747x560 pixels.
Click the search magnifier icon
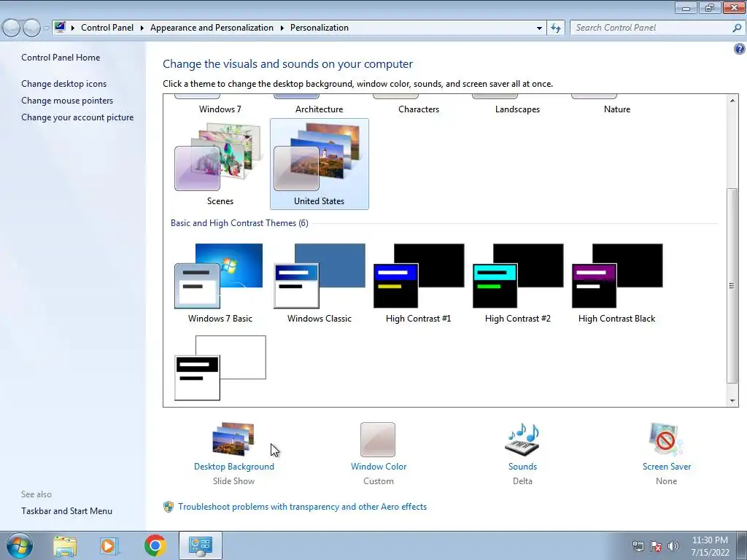pos(737,28)
